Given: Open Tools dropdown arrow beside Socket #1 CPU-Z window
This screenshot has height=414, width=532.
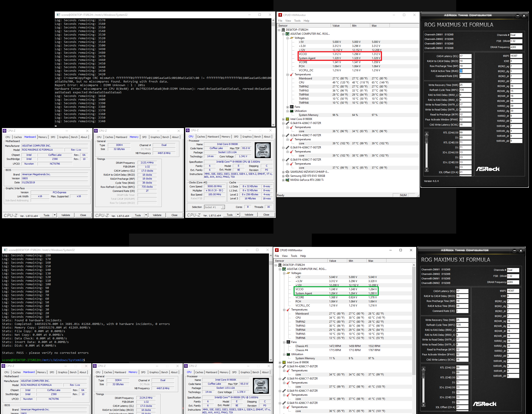Looking at the screenshot, I should 238,215.
